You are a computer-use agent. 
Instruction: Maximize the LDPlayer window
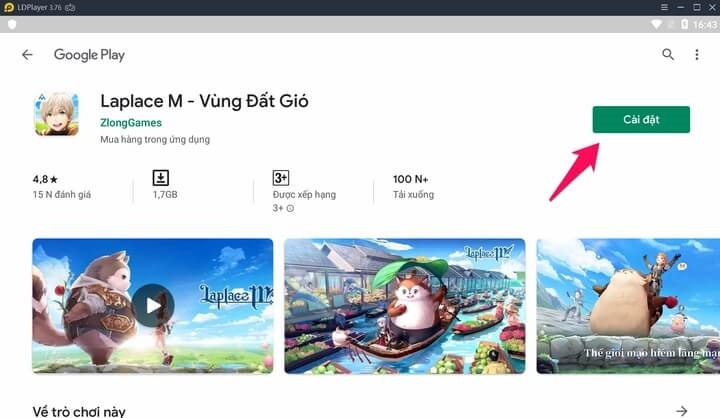697,7
